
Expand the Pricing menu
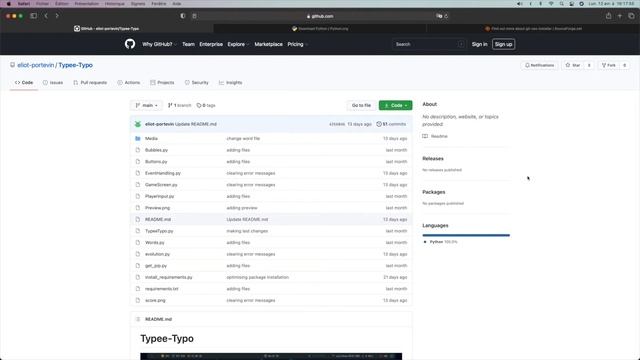[297, 44]
